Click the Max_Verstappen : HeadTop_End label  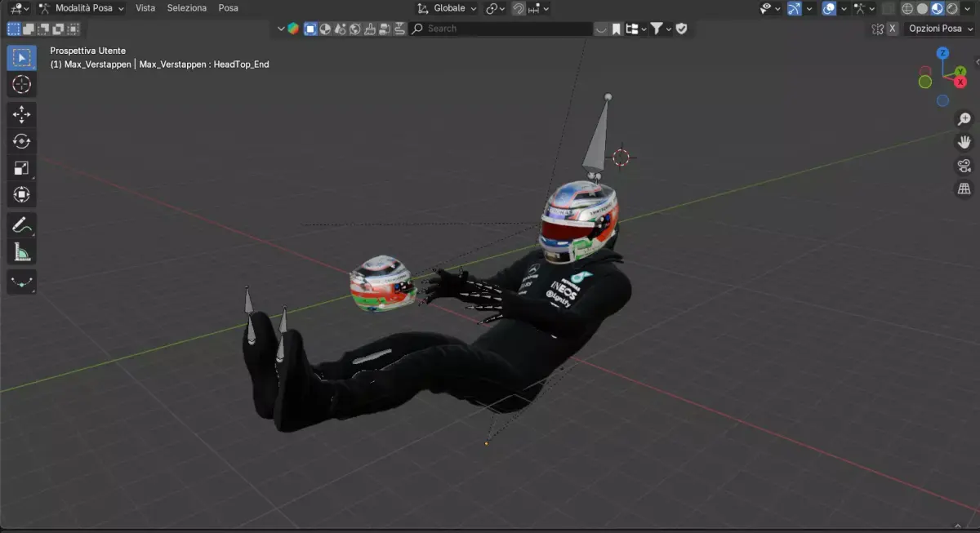[x=204, y=64]
